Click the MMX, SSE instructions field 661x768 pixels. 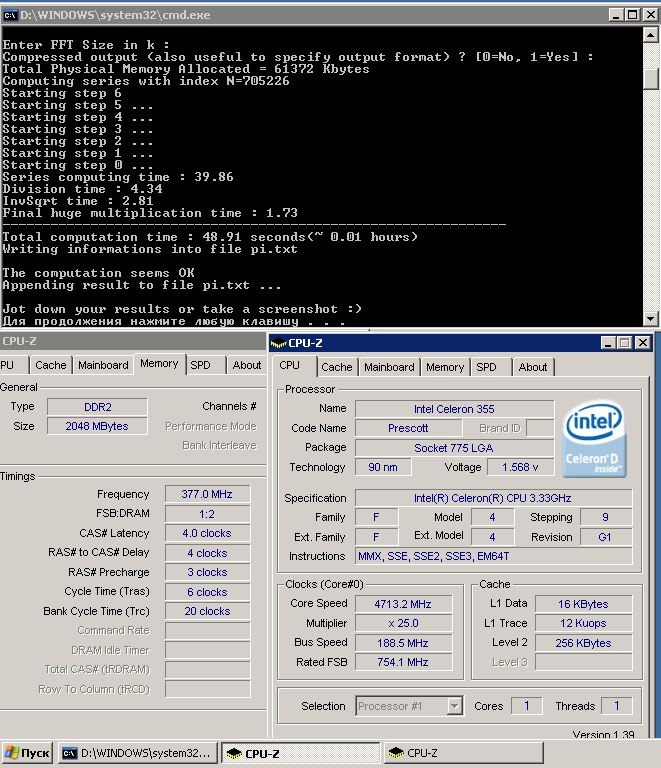point(494,556)
